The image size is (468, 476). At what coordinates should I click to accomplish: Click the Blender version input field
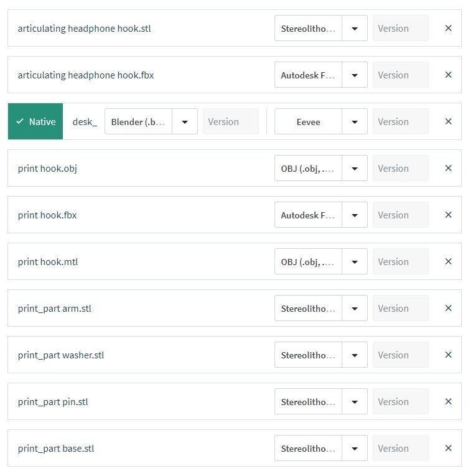click(230, 122)
